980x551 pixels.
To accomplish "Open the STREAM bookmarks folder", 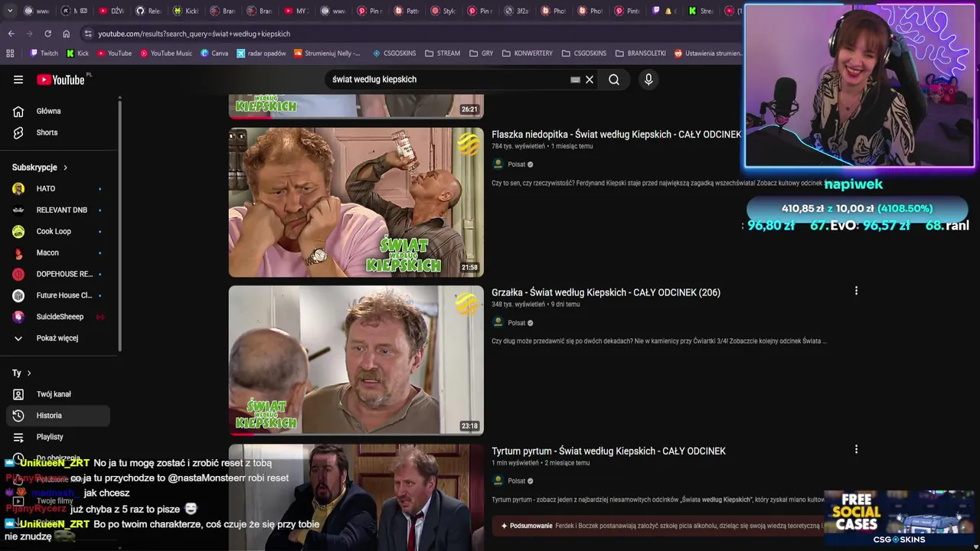I will pos(443,54).
